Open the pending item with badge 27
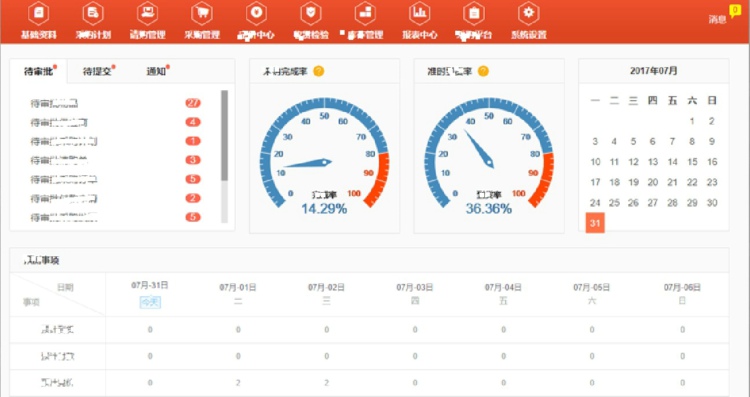The height and width of the screenshot is (397, 750). [x=115, y=103]
